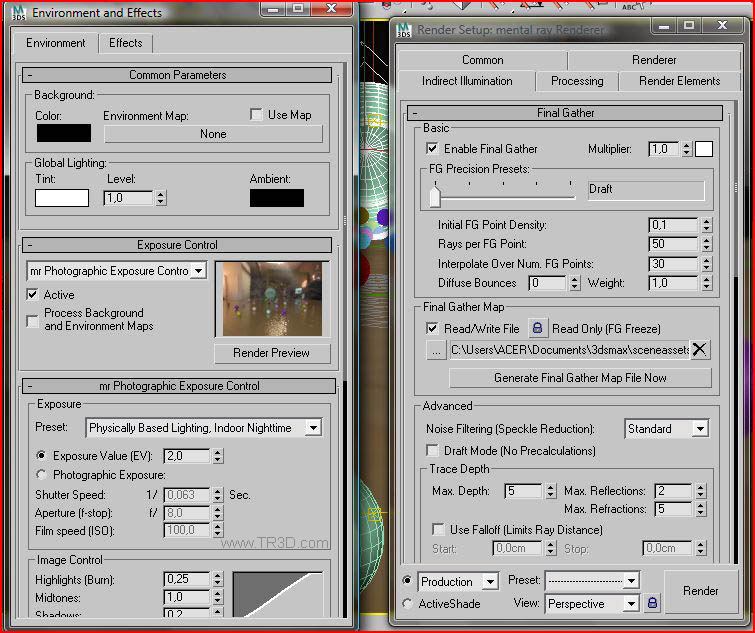Viewport: 755px width, 633px height.
Task: Open the Global Lighting Tint white swatch
Action: click(62, 198)
